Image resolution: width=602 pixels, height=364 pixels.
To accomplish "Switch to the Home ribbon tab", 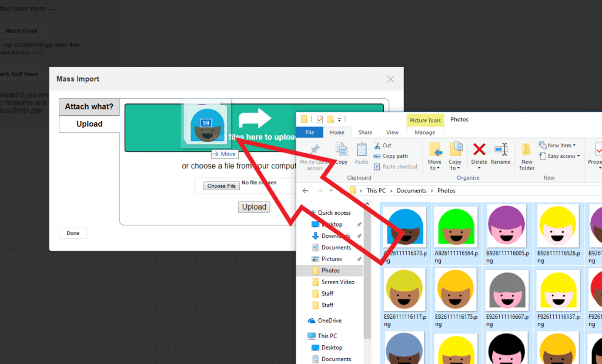I will (x=337, y=132).
